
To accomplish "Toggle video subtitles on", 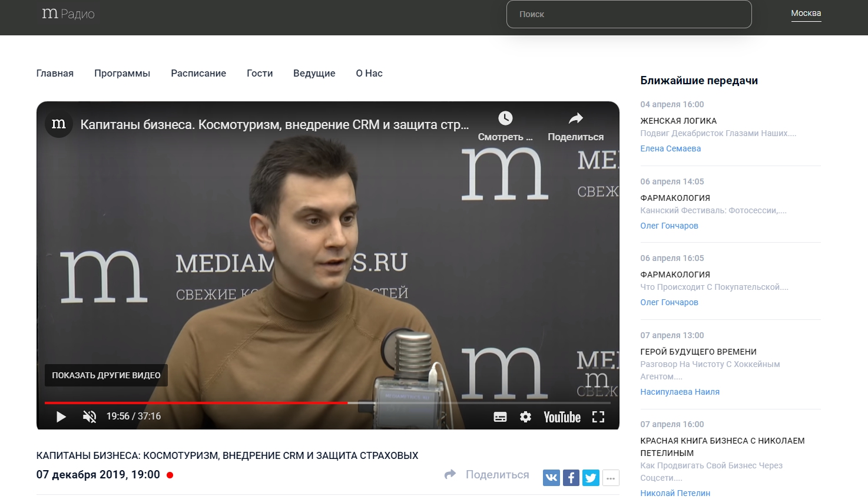I will pyautogui.click(x=500, y=417).
